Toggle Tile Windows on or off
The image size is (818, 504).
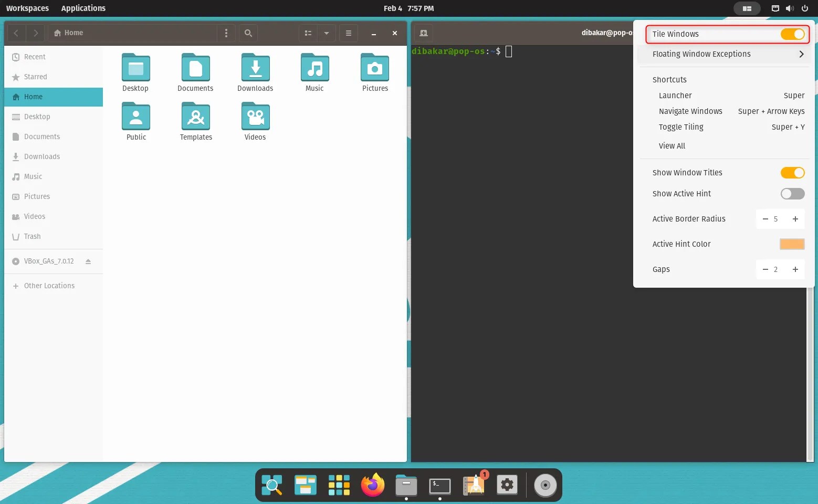792,34
